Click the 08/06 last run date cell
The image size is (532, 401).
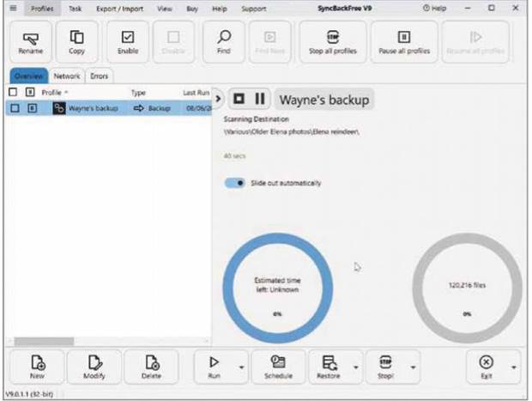tap(199, 108)
